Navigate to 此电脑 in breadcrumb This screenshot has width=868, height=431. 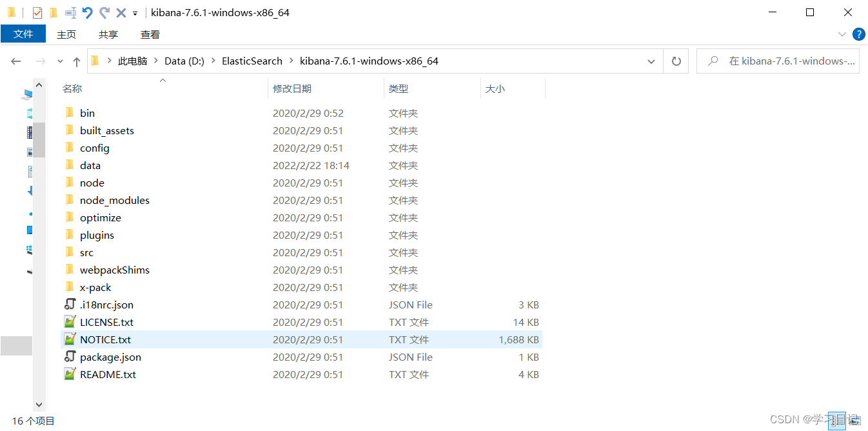click(x=132, y=61)
